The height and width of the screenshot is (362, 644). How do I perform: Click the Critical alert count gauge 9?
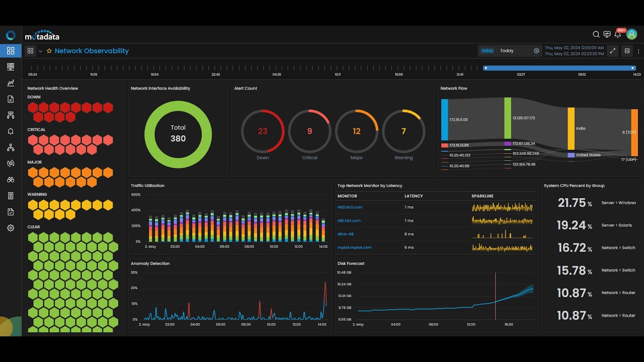point(309,131)
